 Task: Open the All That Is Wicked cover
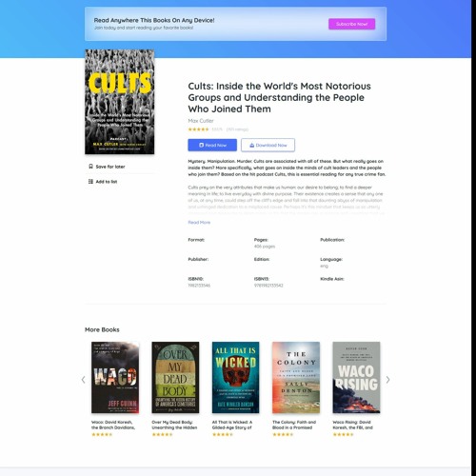coord(236,377)
